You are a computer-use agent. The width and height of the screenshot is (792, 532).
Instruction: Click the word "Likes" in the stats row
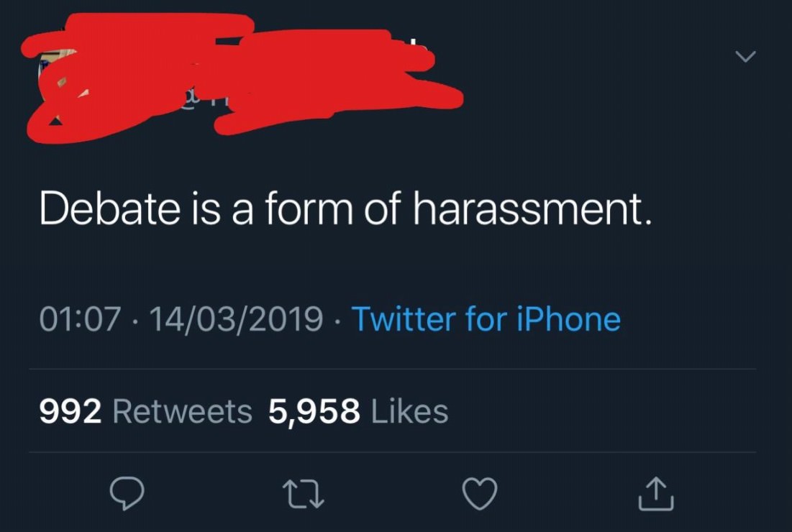click(x=409, y=412)
